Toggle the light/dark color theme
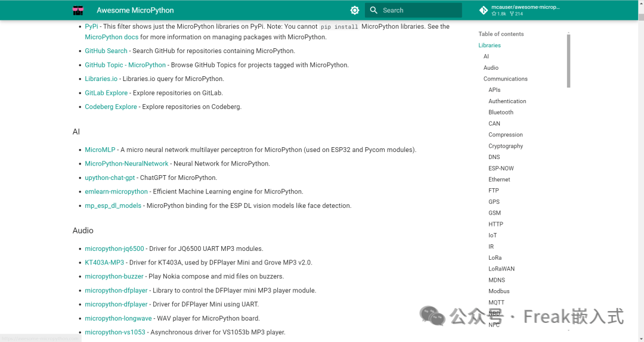Image resolution: width=644 pixels, height=342 pixels. click(355, 10)
